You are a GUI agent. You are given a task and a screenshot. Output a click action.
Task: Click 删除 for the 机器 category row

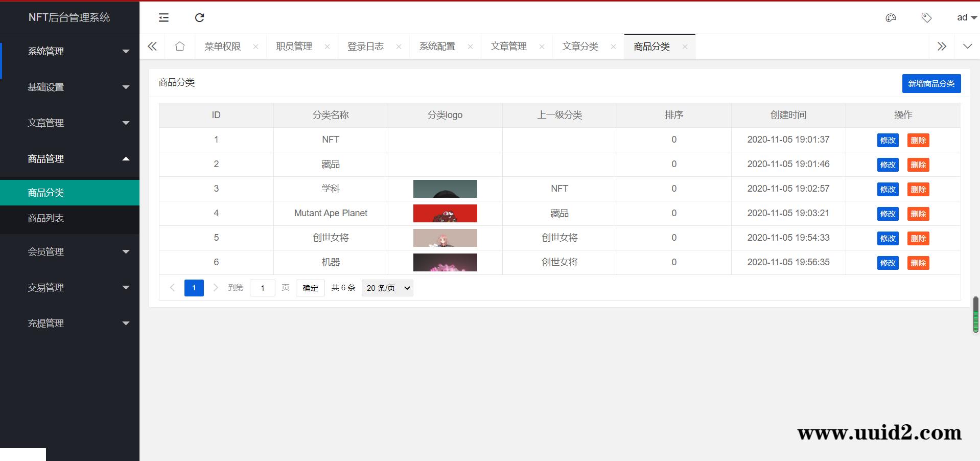pos(918,263)
